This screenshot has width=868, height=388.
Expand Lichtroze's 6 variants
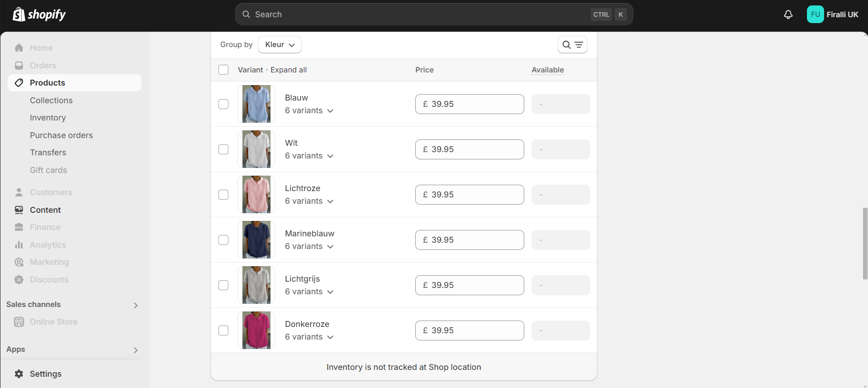click(309, 201)
